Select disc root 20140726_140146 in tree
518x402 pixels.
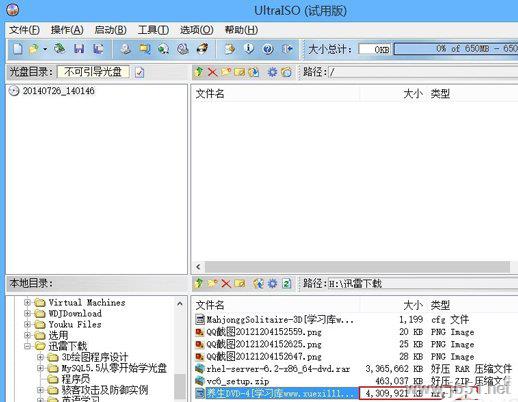pos(52,91)
